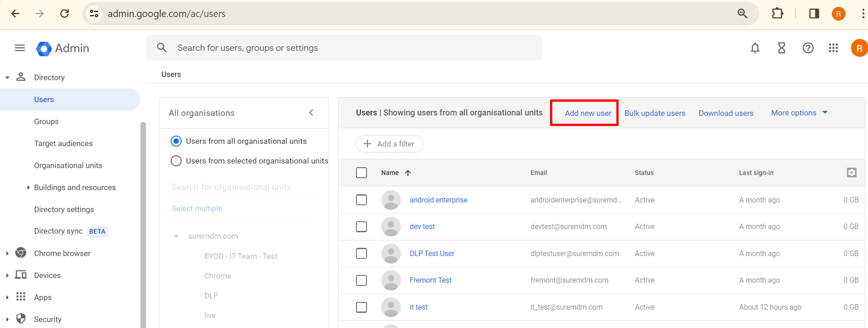The width and height of the screenshot is (868, 328).
Task: Open Directory settings in the sidebar
Action: (x=64, y=209)
